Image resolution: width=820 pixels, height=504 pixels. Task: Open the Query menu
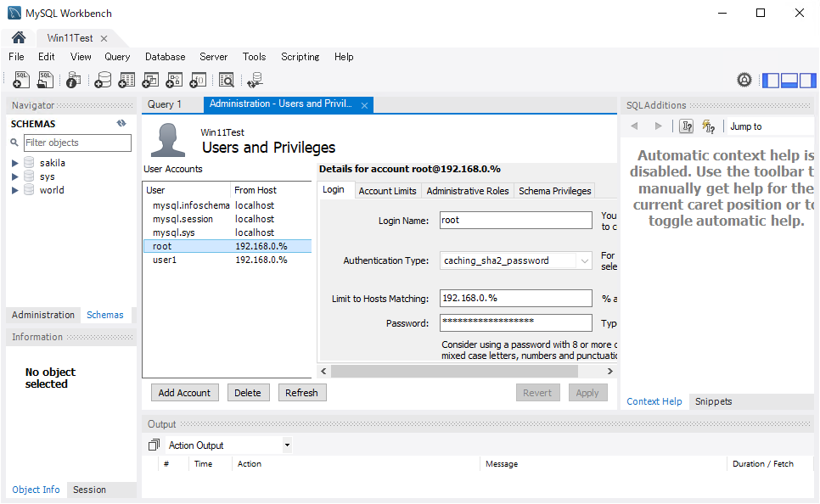[117, 57]
